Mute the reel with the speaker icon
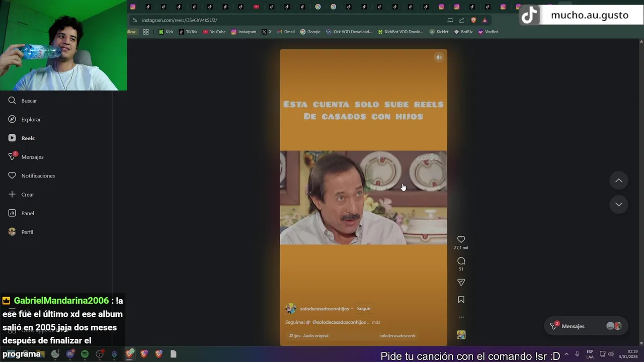 439,57
